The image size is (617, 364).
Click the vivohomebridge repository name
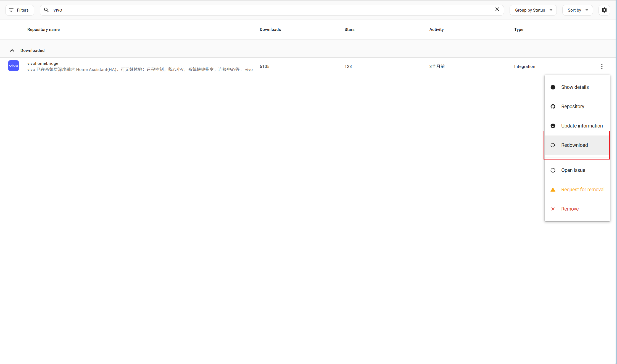[x=43, y=63]
